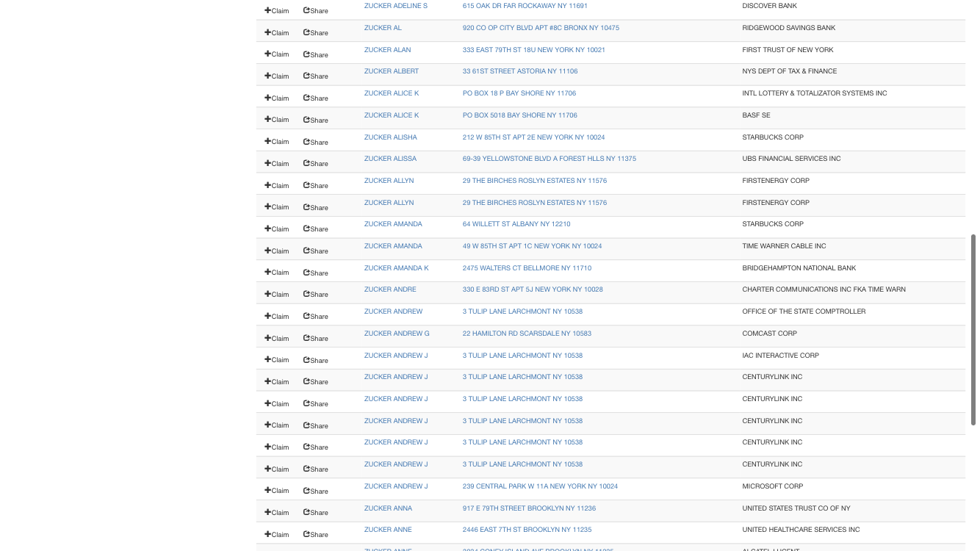The width and height of the screenshot is (980, 551).
Task: Open address 333 East 79th St 18U
Action: (534, 50)
